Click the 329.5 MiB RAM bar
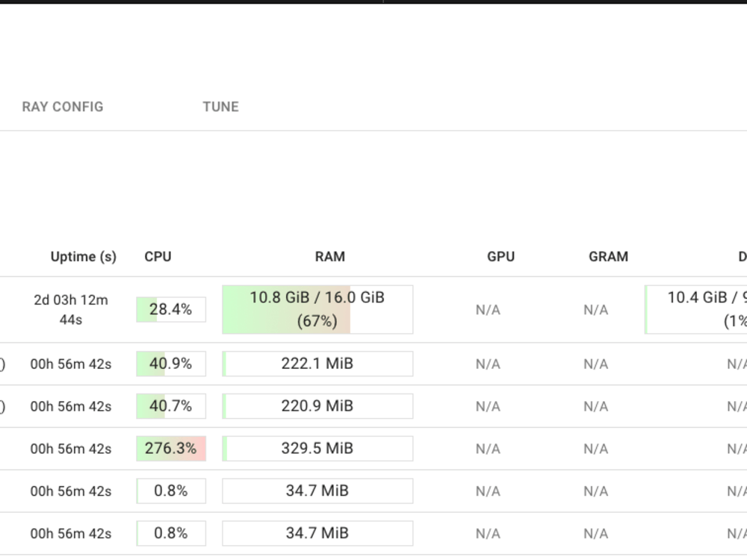 click(317, 449)
